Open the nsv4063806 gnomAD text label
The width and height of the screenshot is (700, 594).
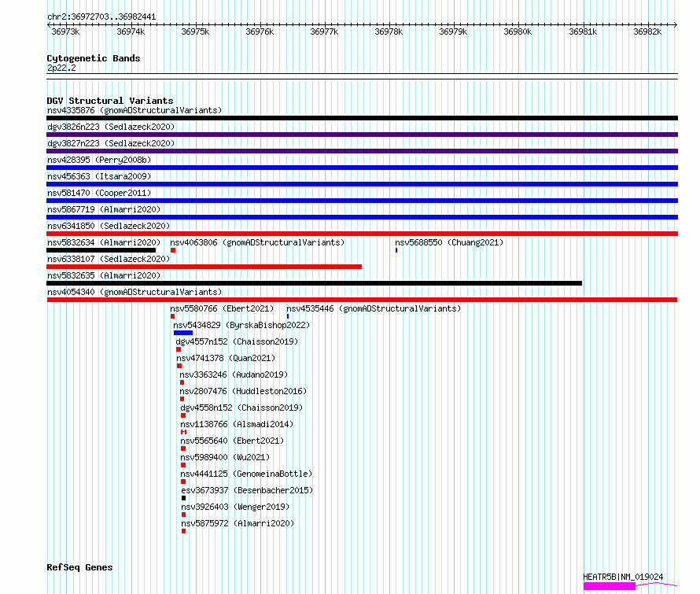click(258, 242)
